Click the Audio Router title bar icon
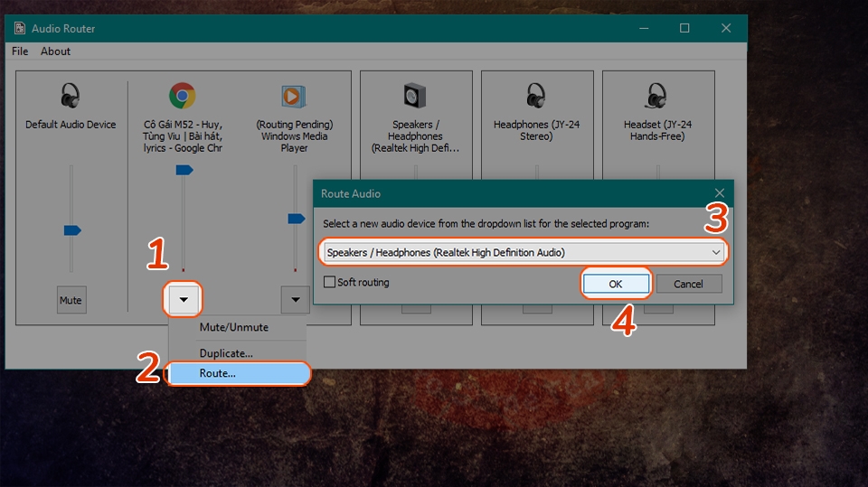This screenshot has height=487, width=868. tap(20, 28)
